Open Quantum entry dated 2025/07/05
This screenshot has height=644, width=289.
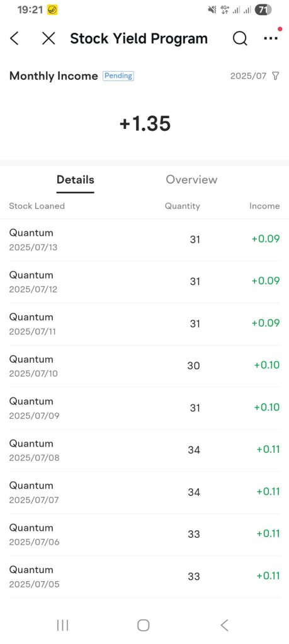pyautogui.click(x=144, y=577)
